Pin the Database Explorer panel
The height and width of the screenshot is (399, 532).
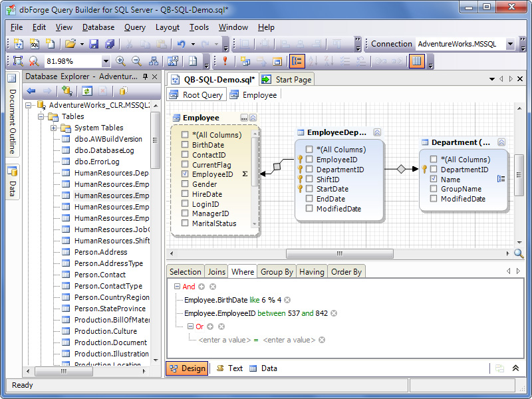click(145, 76)
